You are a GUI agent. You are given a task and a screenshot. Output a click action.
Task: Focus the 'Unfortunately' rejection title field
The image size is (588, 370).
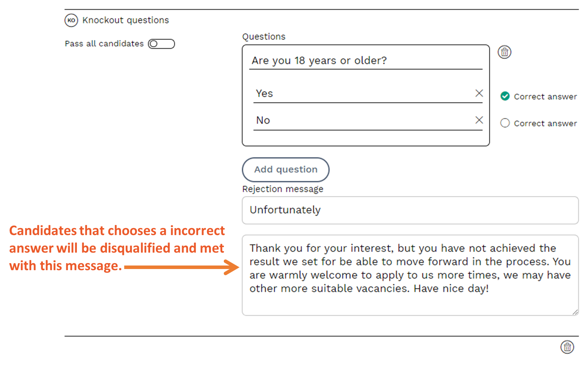[x=410, y=210]
